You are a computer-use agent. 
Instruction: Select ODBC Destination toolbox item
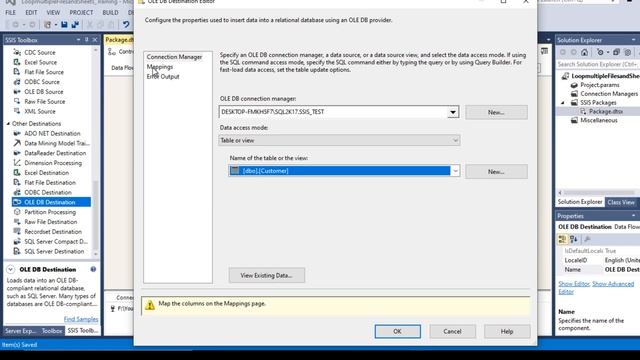(x=47, y=192)
